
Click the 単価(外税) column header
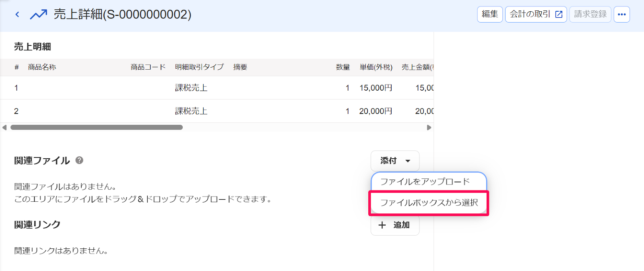pyautogui.click(x=376, y=67)
